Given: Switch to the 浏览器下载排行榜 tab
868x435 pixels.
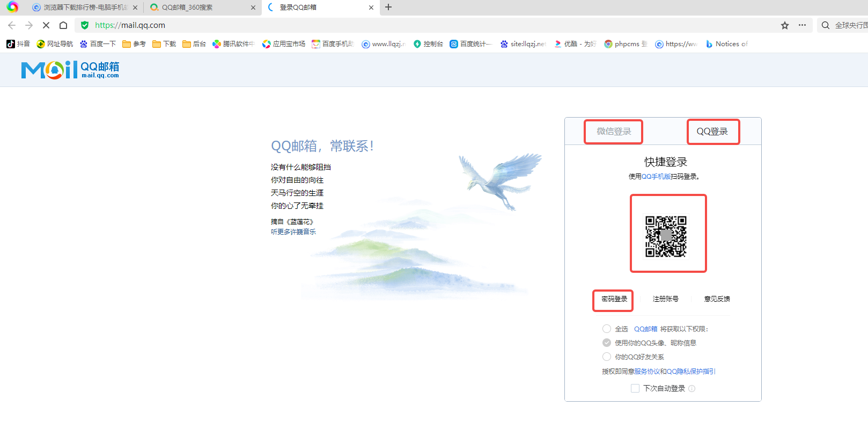Looking at the screenshot, I should 79,8.
